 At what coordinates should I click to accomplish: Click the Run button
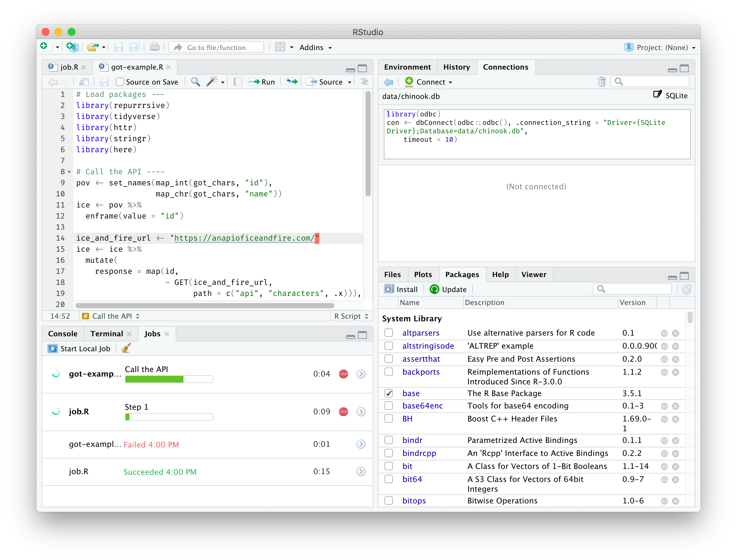pyautogui.click(x=262, y=82)
